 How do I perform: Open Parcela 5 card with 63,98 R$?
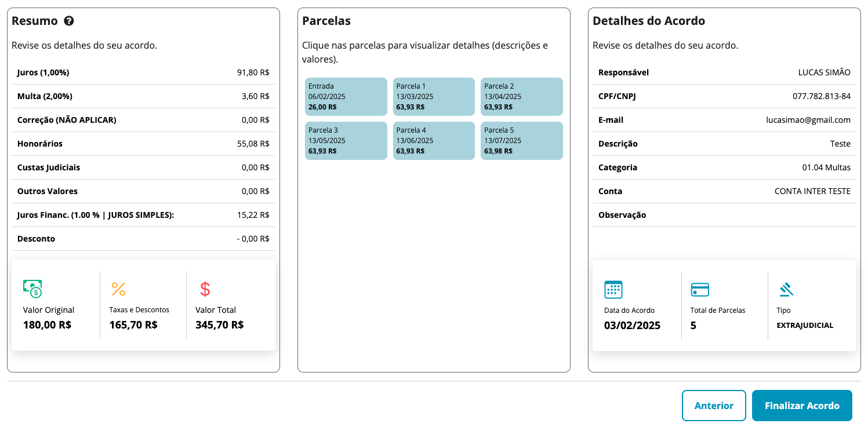coord(522,141)
